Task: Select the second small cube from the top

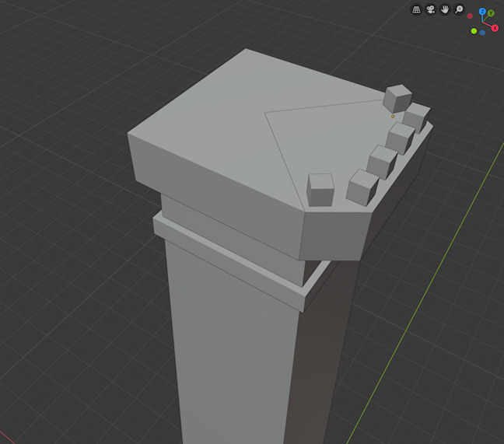Action: pyautogui.click(x=416, y=117)
